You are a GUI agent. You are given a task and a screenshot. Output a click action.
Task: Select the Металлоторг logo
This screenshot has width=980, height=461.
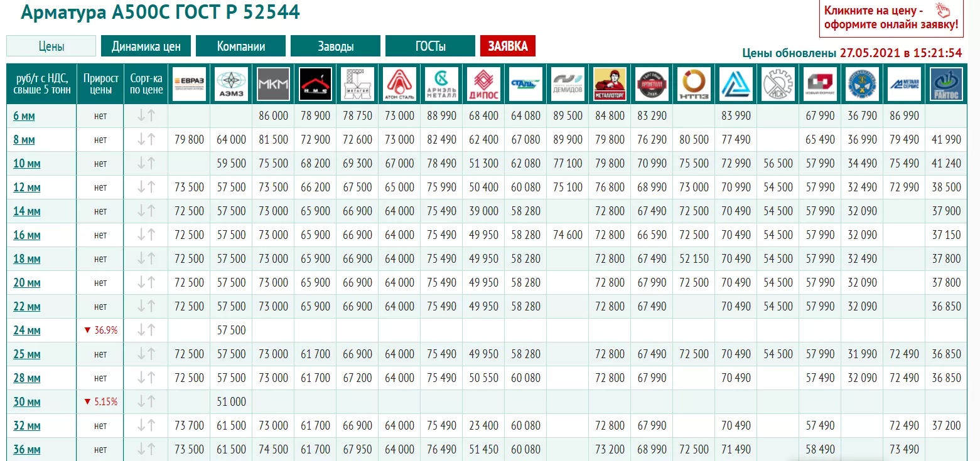610,83
